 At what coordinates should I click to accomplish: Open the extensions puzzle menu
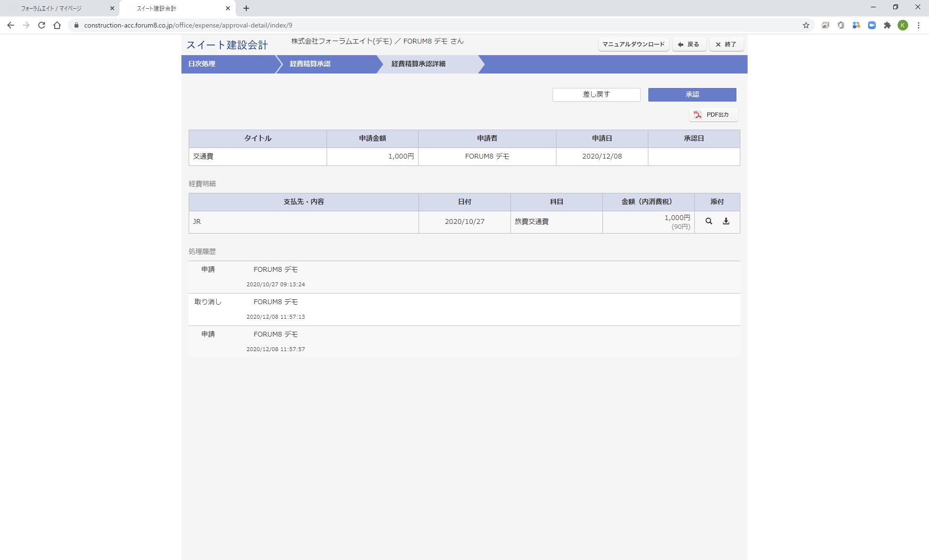[x=887, y=25]
